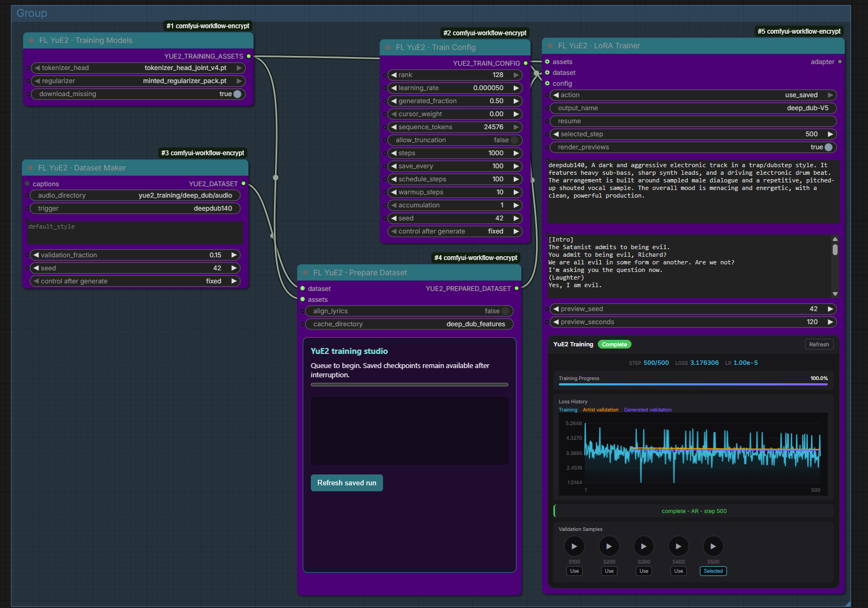Click the Training Progress bar
The image size is (868, 608).
coord(693,384)
